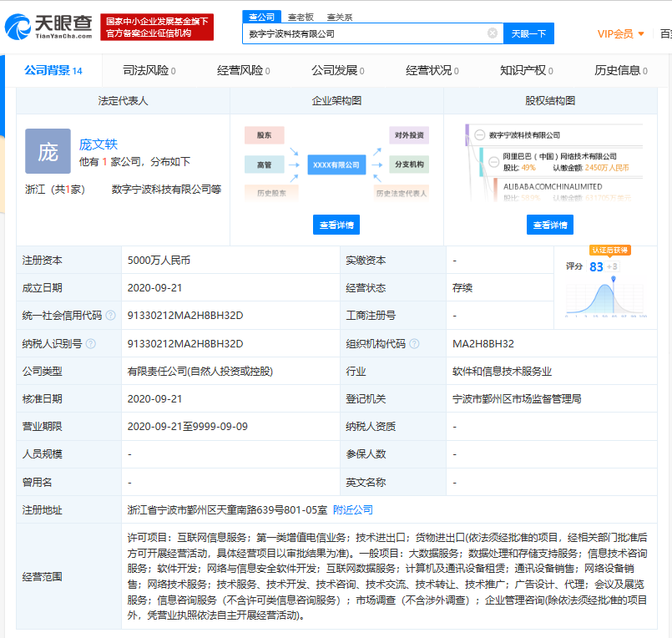
Task: Open the VIP会员 dropdown menu
Action: click(621, 34)
